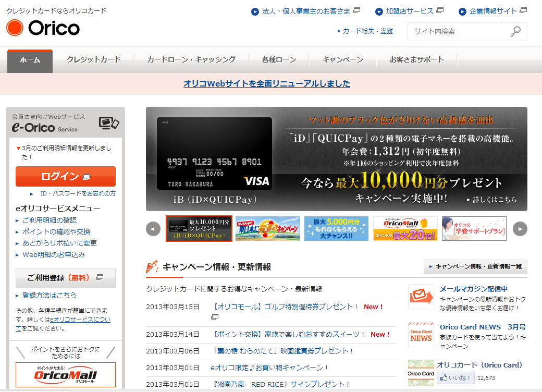
Task: Click inside the サイト内検索 search field
Action: click(459, 31)
